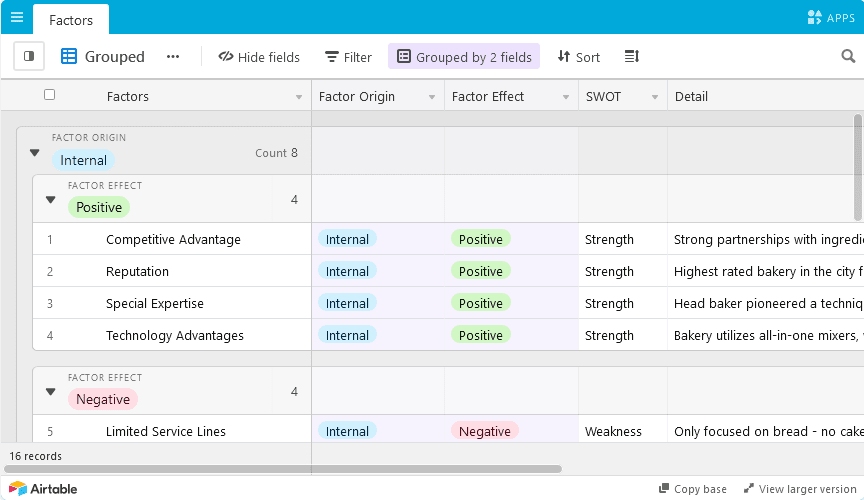Click the grid view icon beside Grouped
This screenshot has width=864, height=500.
[x=69, y=56]
